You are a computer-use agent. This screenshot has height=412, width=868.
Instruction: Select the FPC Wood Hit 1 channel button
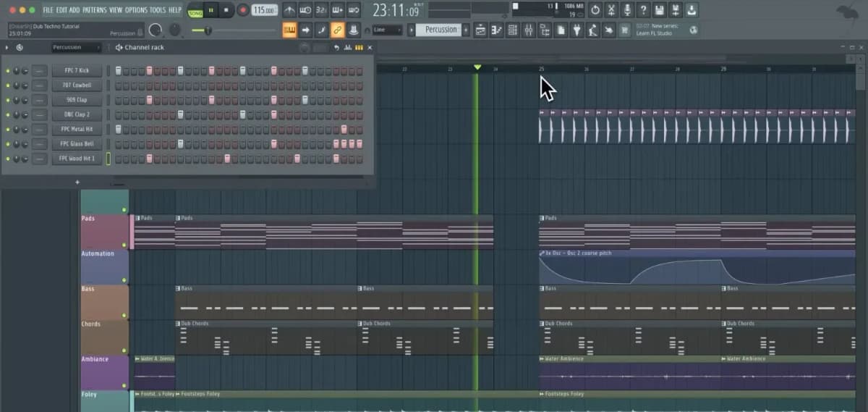(76, 159)
